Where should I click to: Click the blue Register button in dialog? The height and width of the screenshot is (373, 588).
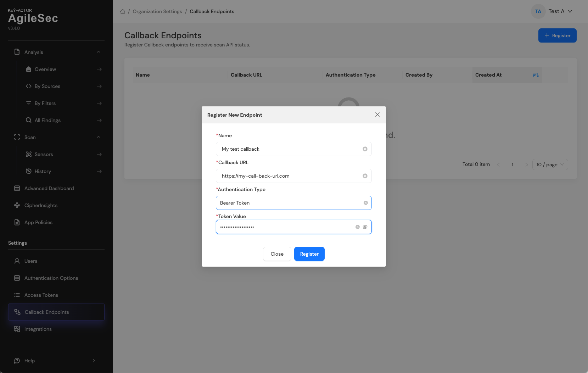click(x=309, y=254)
